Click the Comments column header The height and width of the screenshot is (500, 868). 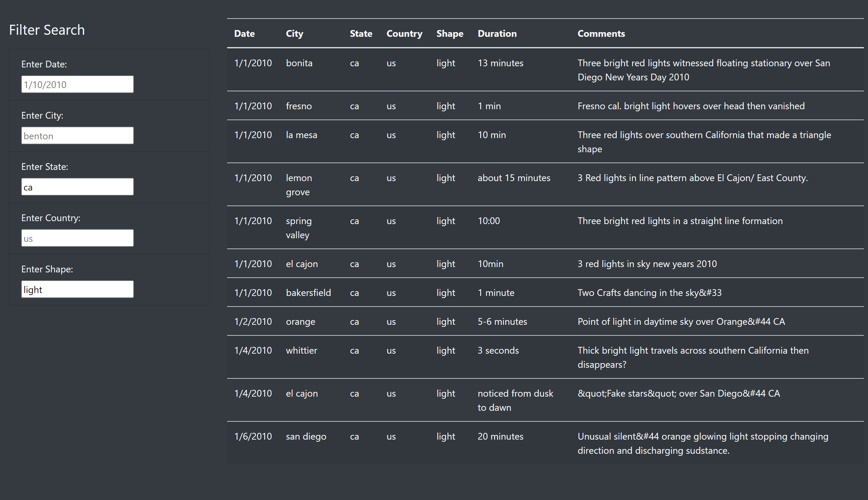pos(601,33)
